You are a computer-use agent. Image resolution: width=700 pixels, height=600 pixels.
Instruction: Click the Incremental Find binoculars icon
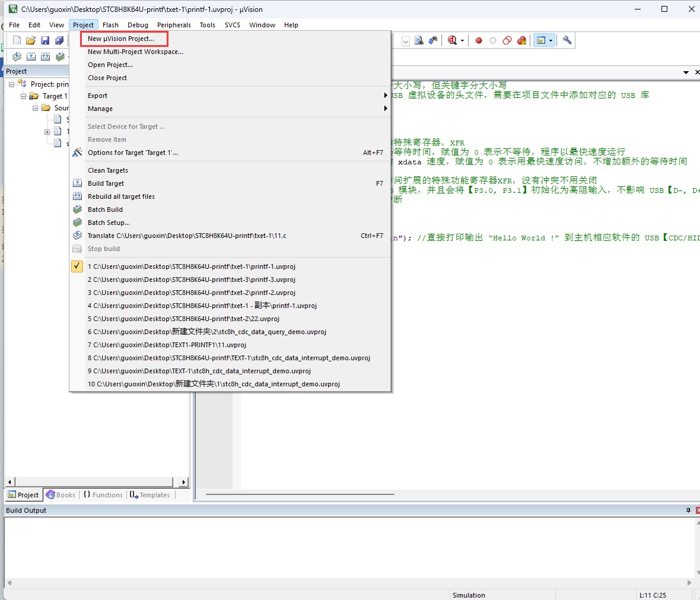[433, 41]
